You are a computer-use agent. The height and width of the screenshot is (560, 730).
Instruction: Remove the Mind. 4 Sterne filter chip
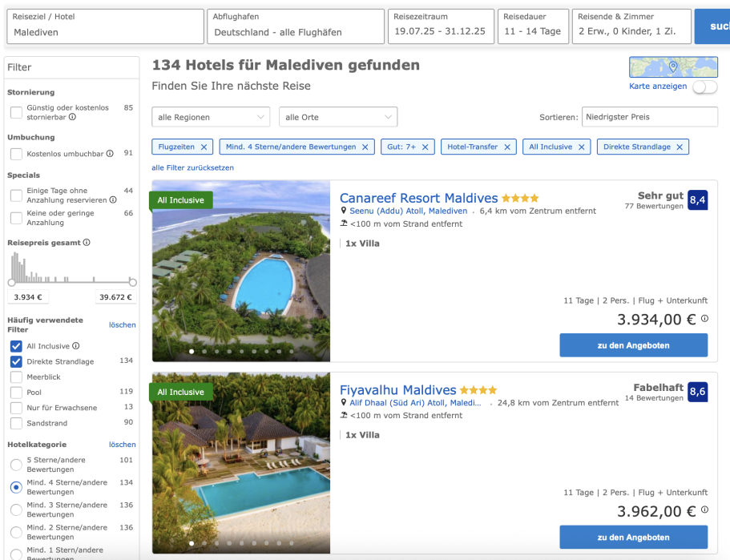pyautogui.click(x=365, y=147)
